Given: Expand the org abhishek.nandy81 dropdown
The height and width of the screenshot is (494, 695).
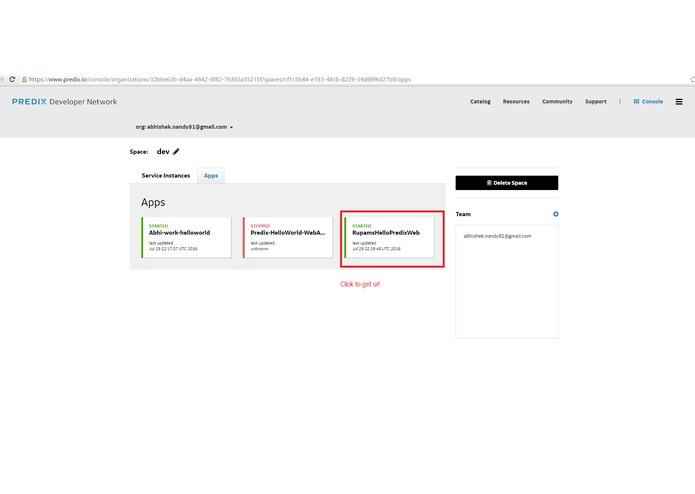Looking at the screenshot, I should click(184, 127).
